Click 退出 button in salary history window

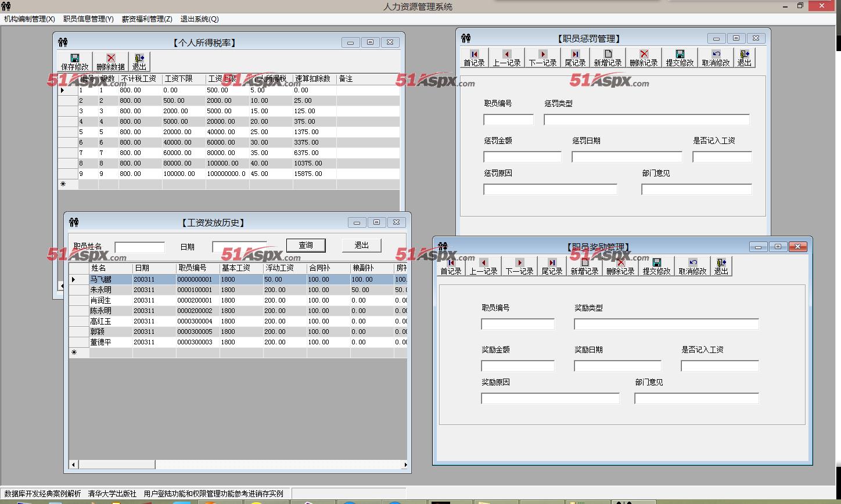[362, 245]
